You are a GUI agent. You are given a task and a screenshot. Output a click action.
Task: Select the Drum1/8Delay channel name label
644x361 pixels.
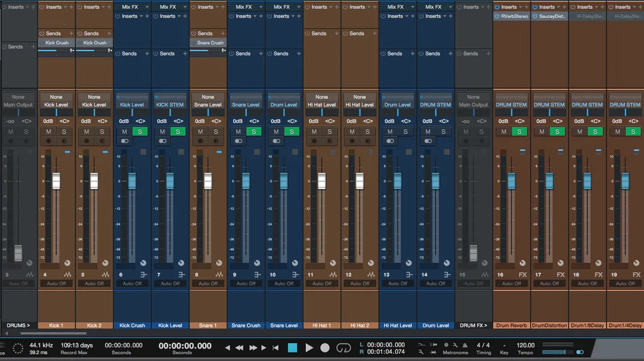(587, 325)
